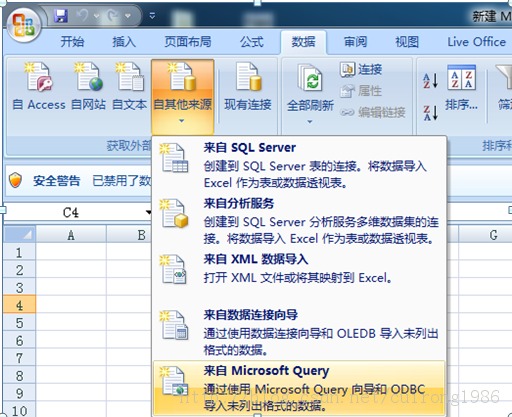Image resolution: width=512 pixels, height=417 pixels.
Task: Select row 9 header
Action: pos(20,394)
